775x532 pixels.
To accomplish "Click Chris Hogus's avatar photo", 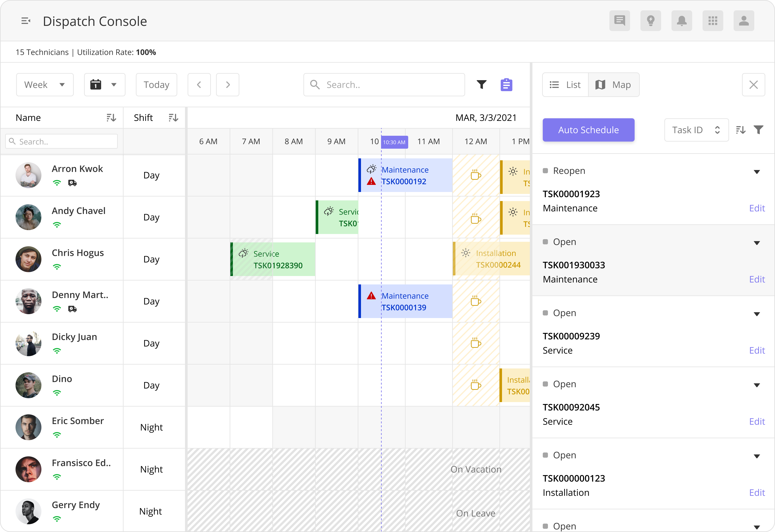I will coord(28,259).
